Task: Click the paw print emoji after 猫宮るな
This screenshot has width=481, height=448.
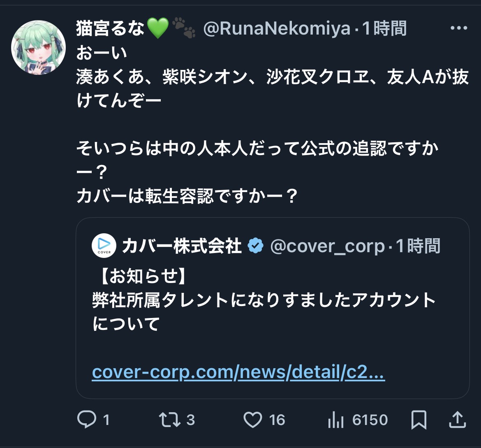Action: point(184,29)
